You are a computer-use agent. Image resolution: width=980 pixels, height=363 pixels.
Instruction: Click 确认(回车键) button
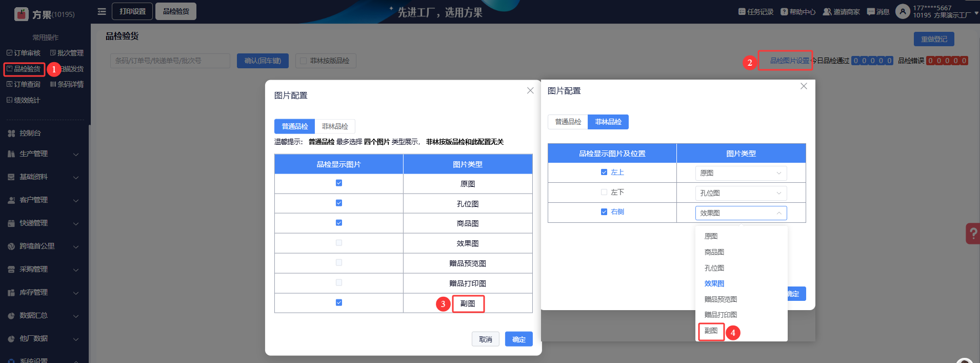tap(263, 61)
